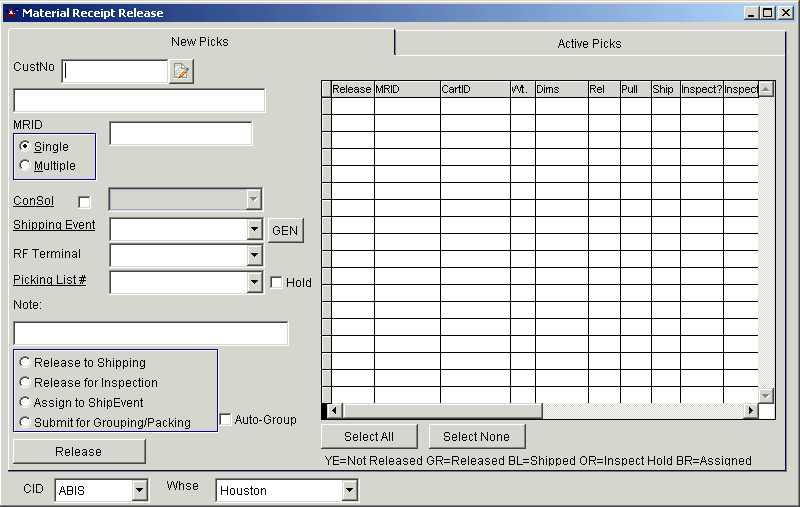This screenshot has height=507, width=800.
Task: Select the Single MRID radio button
Action: 25,146
